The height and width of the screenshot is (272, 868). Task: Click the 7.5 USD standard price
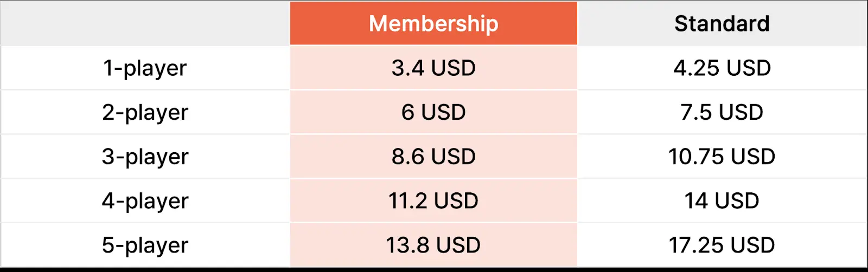(x=722, y=113)
